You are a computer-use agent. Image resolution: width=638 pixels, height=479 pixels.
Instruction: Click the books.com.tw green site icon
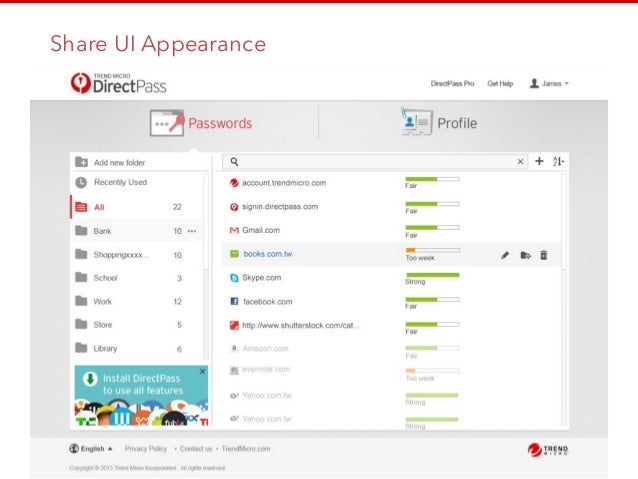tap(234, 254)
